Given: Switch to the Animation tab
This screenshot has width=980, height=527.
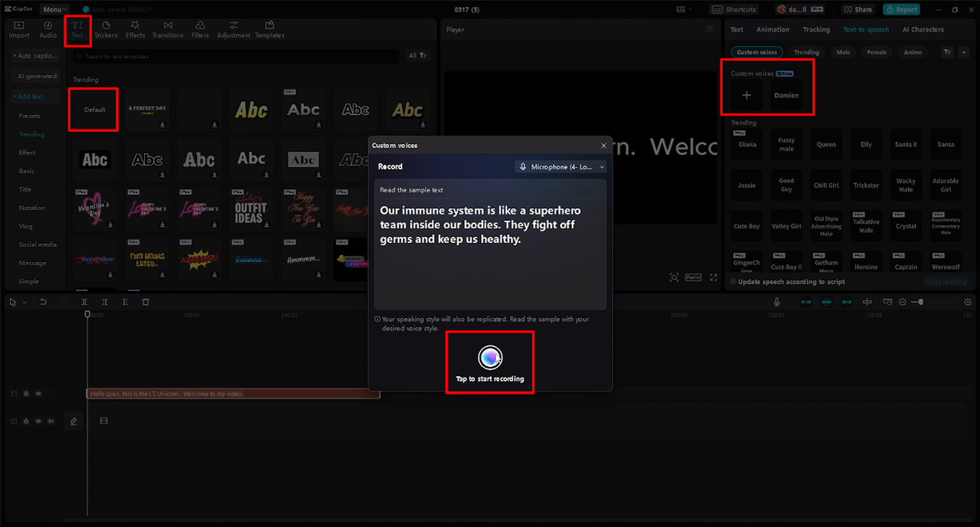Looking at the screenshot, I should 773,30.
